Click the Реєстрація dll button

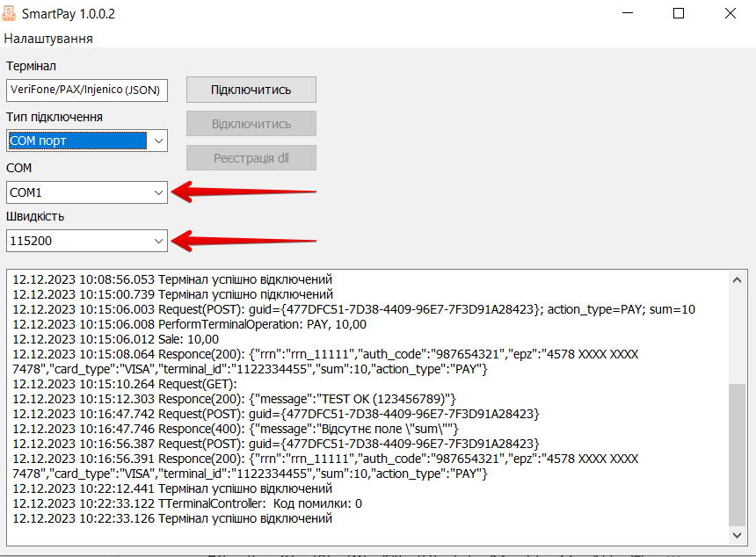pyautogui.click(x=251, y=158)
